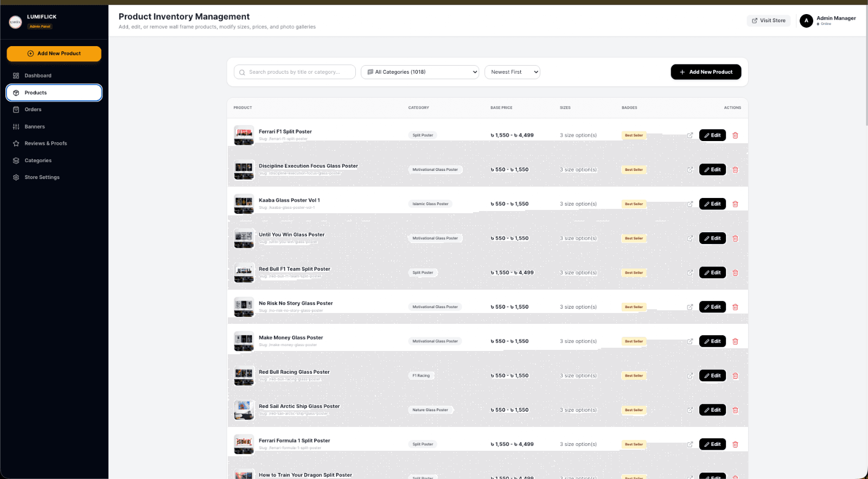Delete Discipline Execution Focus Glass Poster

pyautogui.click(x=735, y=170)
